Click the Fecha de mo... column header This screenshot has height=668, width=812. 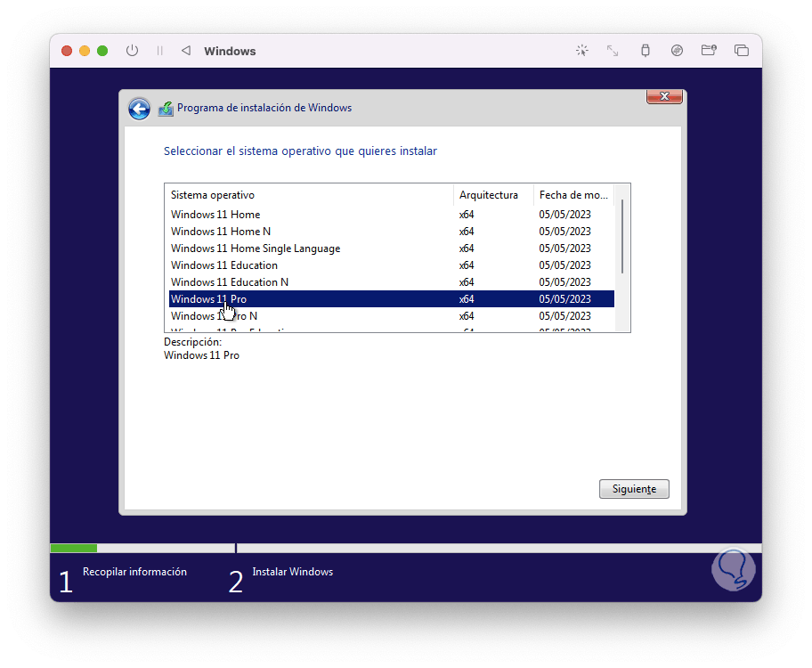(x=573, y=195)
